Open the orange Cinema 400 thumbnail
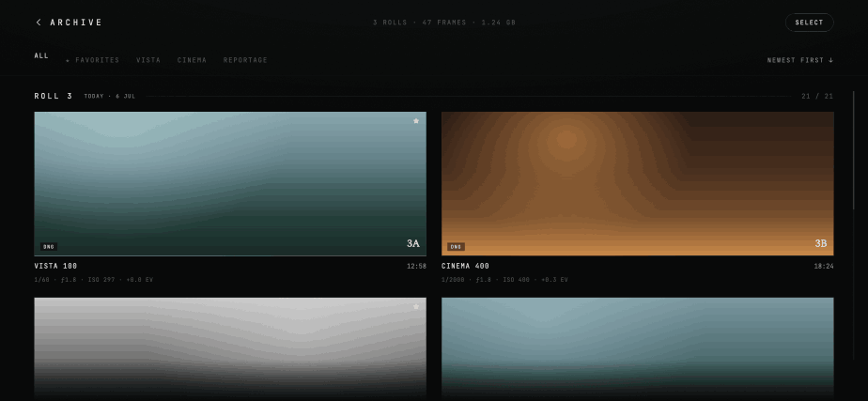Screen dimensions: 868x401 (x=638, y=184)
